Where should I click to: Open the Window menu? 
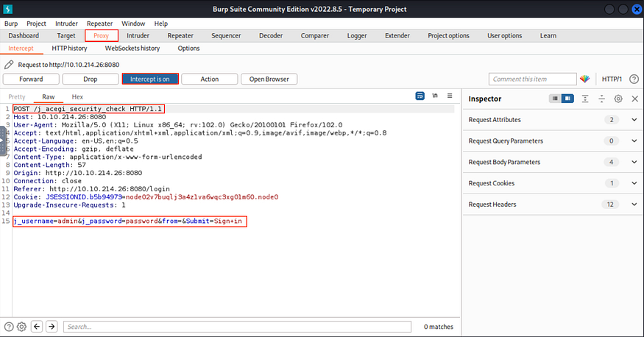coord(133,24)
